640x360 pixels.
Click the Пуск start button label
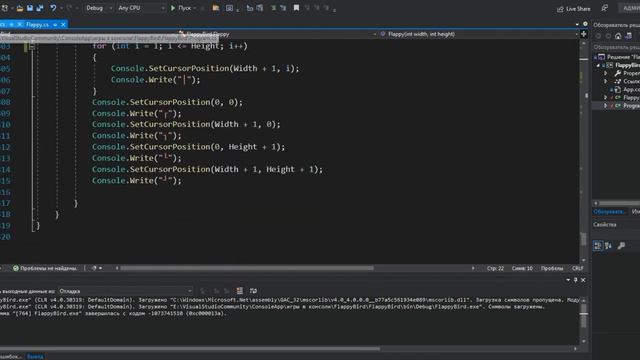coord(184,8)
